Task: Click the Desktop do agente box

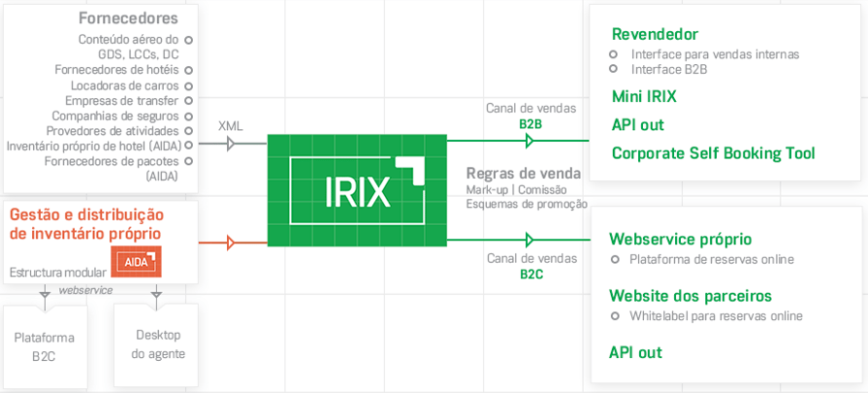Action: coord(157,344)
